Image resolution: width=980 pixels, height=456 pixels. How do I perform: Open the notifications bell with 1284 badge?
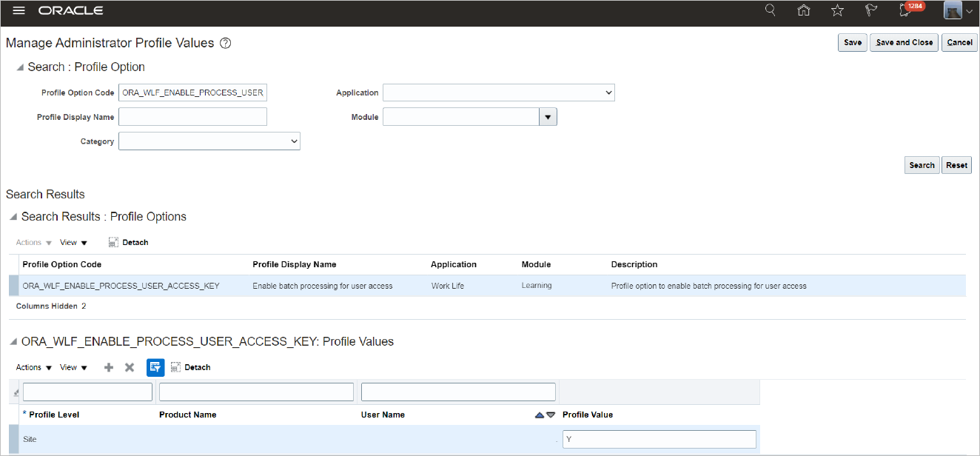pyautogui.click(x=905, y=11)
